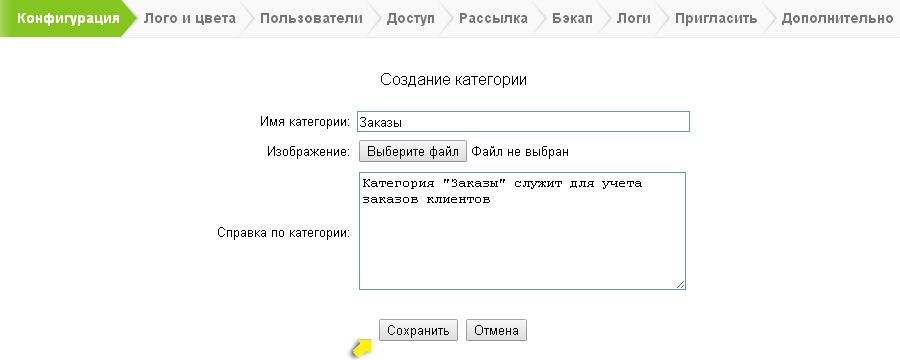The height and width of the screenshot is (360, 900).
Task: Focus the Справка по категории text area
Action: tap(522, 231)
